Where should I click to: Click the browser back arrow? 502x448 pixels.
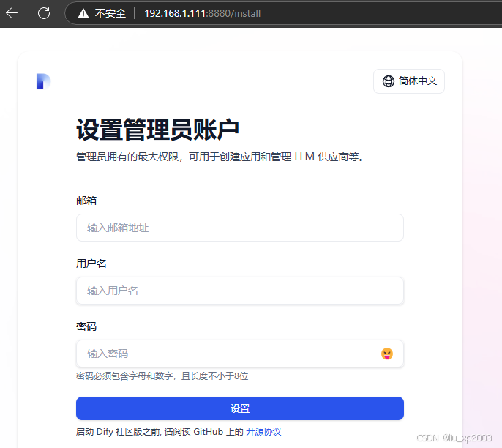click(x=12, y=13)
